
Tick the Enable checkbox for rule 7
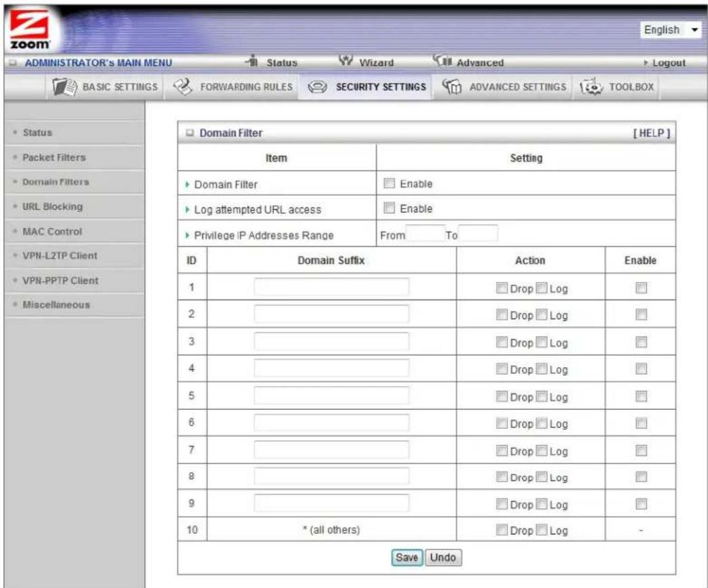pos(641,450)
